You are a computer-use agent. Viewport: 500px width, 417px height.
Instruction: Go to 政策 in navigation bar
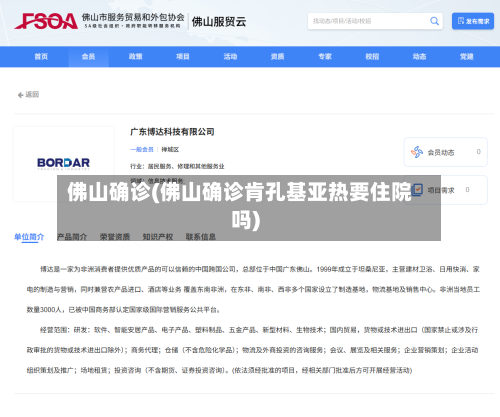coord(136,57)
